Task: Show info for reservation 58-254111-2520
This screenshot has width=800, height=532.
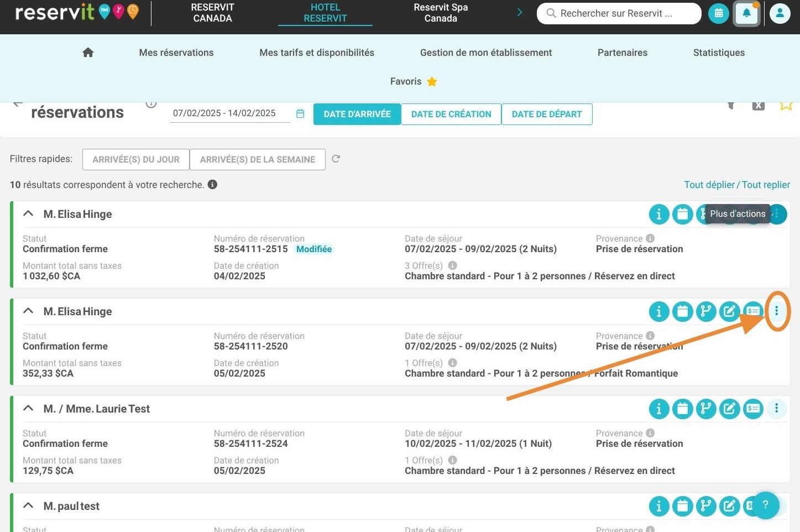Action: coord(659,311)
